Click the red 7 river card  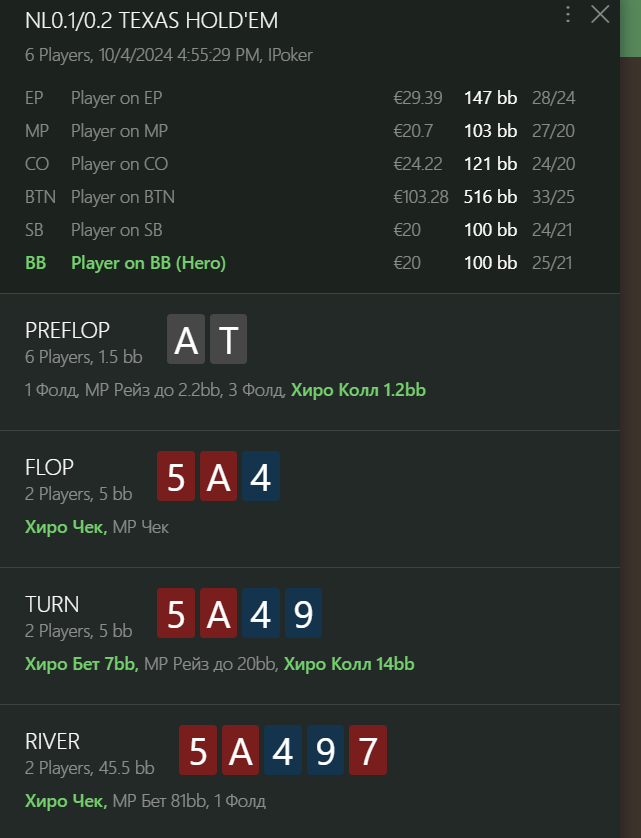pyautogui.click(x=367, y=751)
